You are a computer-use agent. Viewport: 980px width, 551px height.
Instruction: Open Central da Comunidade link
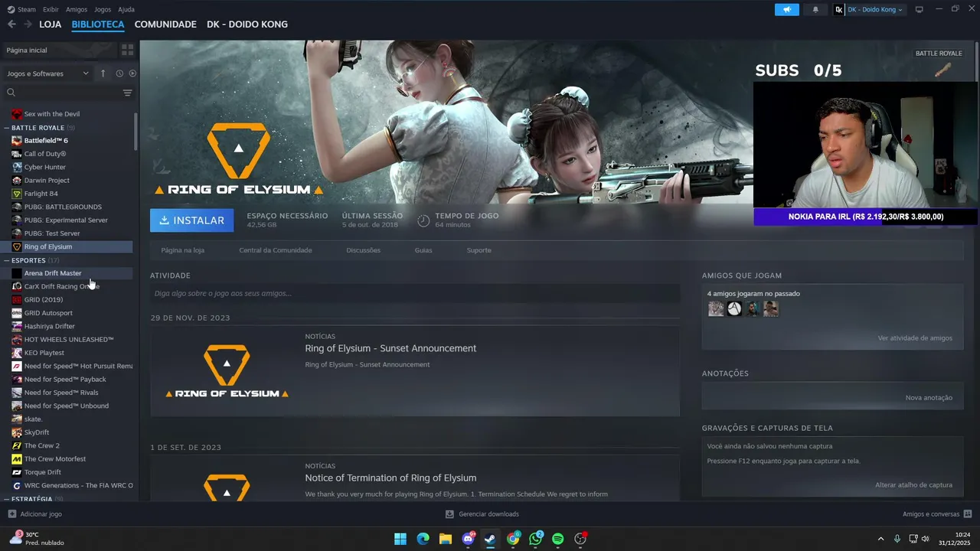tap(276, 250)
